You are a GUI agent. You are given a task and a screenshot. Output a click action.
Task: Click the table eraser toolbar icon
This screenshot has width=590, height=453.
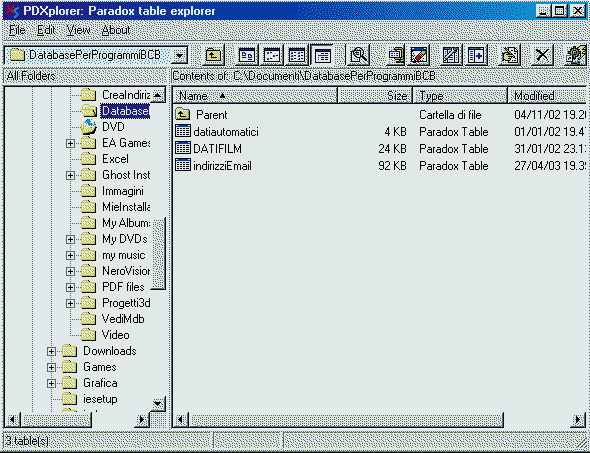(x=419, y=56)
